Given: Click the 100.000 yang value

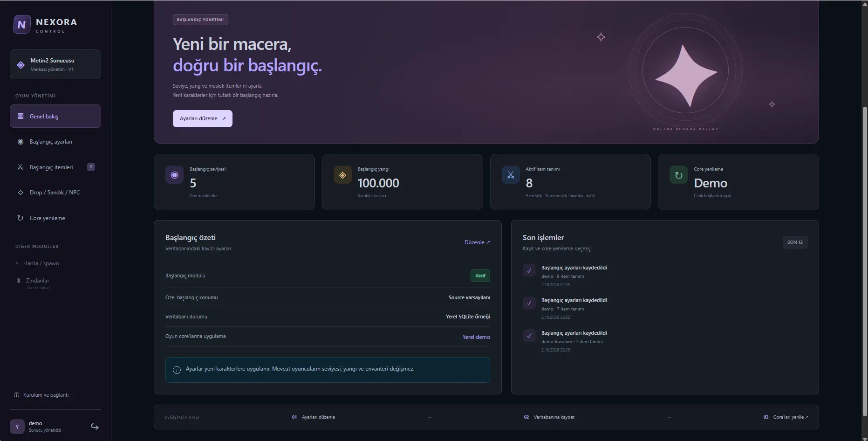Looking at the screenshot, I should tap(378, 183).
